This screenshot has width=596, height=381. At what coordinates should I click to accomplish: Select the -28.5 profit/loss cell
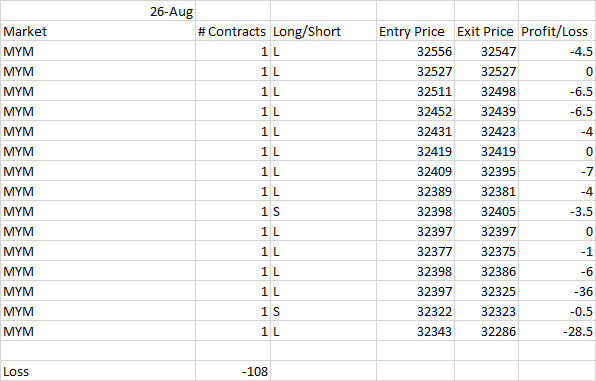[557, 331]
